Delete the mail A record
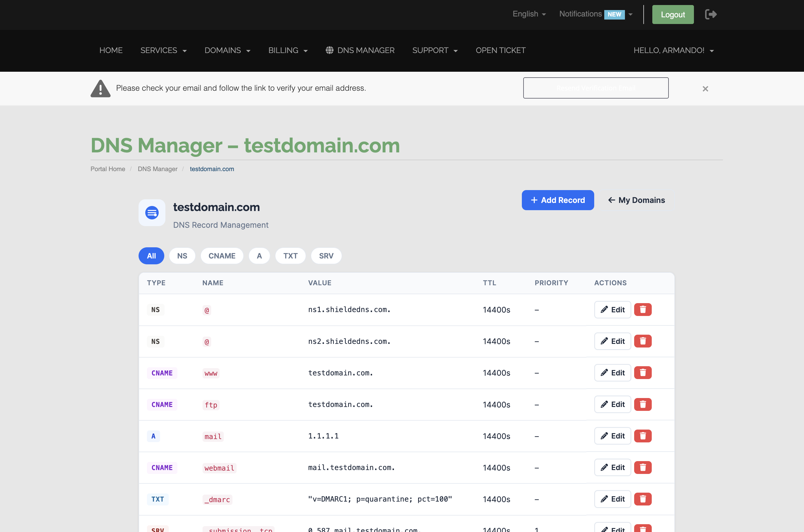The height and width of the screenshot is (532, 804). [642, 436]
